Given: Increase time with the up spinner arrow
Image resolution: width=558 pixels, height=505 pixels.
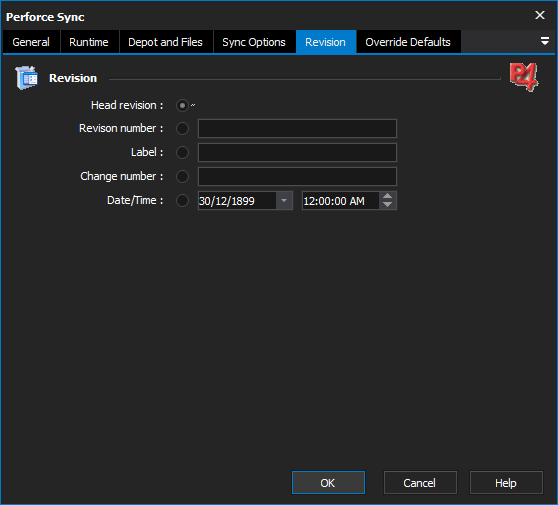Looking at the screenshot, I should pos(388,196).
